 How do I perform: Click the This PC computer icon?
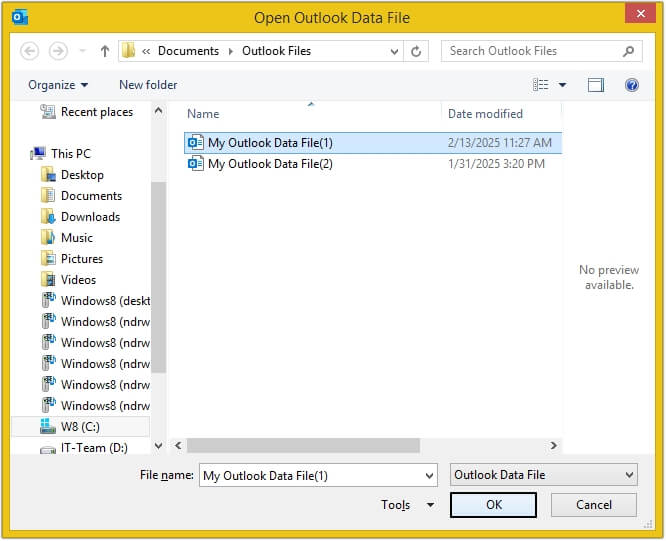click(38, 153)
